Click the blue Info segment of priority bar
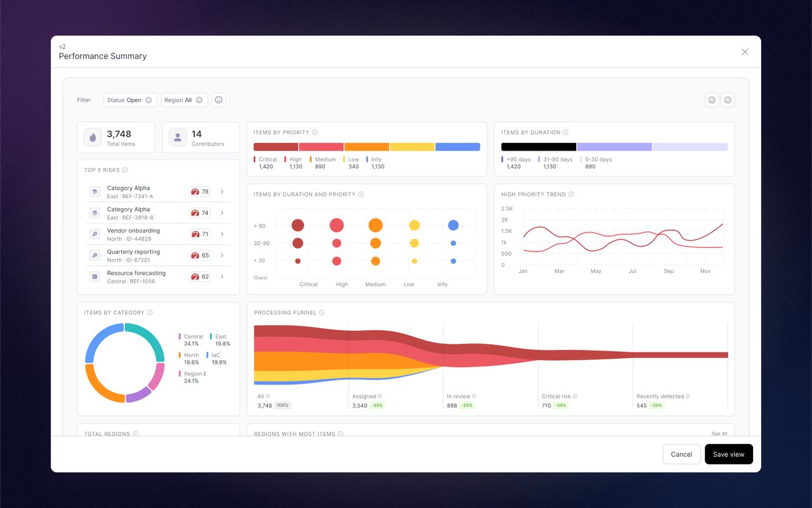Image resolution: width=812 pixels, height=508 pixels. tap(458, 147)
